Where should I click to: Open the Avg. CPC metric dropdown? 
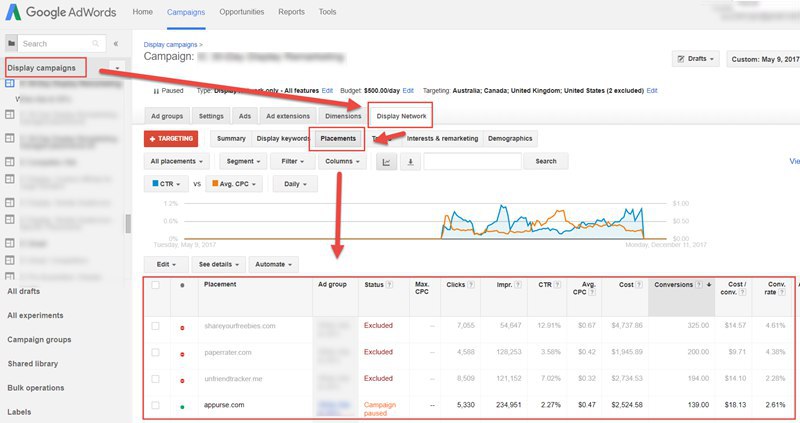(x=234, y=184)
